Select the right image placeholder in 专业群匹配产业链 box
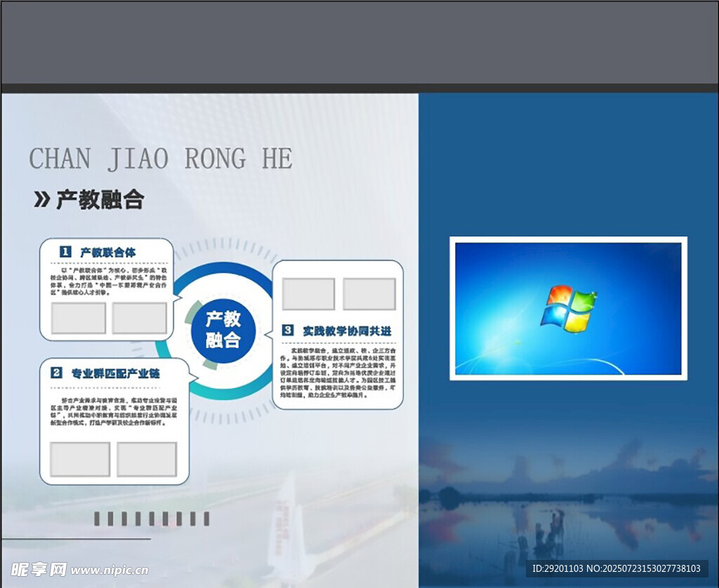The image size is (719, 588). tap(147, 460)
